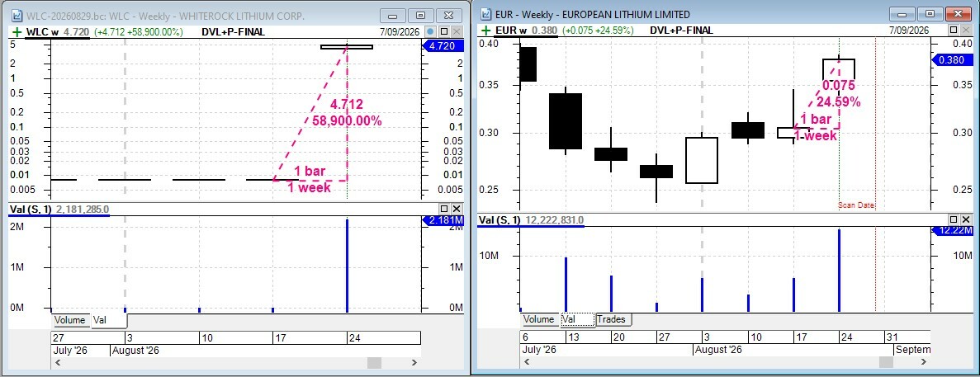Click the large black EUR candle at 13 July
980x377 pixels.
click(566, 121)
